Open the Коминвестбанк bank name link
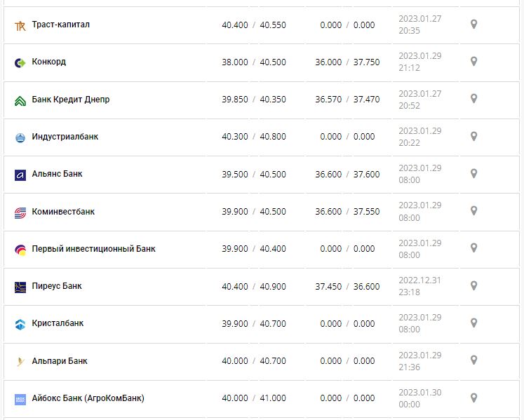The height and width of the screenshot is (420, 524). (63, 212)
